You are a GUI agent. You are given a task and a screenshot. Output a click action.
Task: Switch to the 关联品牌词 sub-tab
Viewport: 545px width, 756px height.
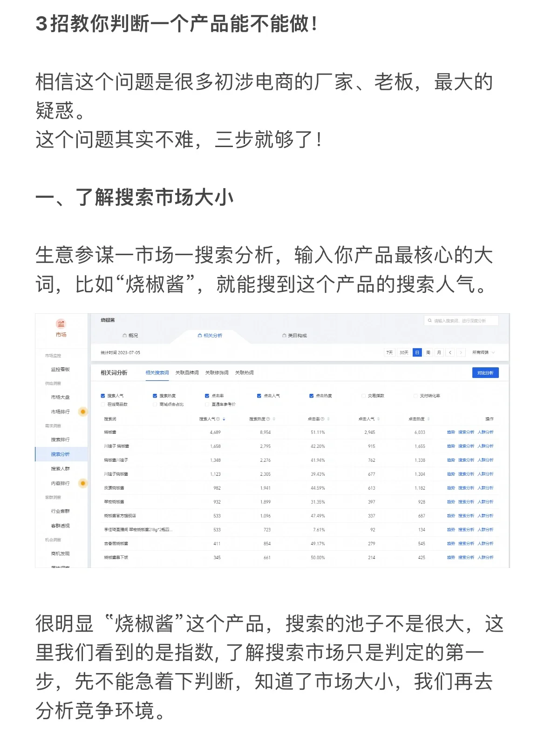(x=187, y=372)
